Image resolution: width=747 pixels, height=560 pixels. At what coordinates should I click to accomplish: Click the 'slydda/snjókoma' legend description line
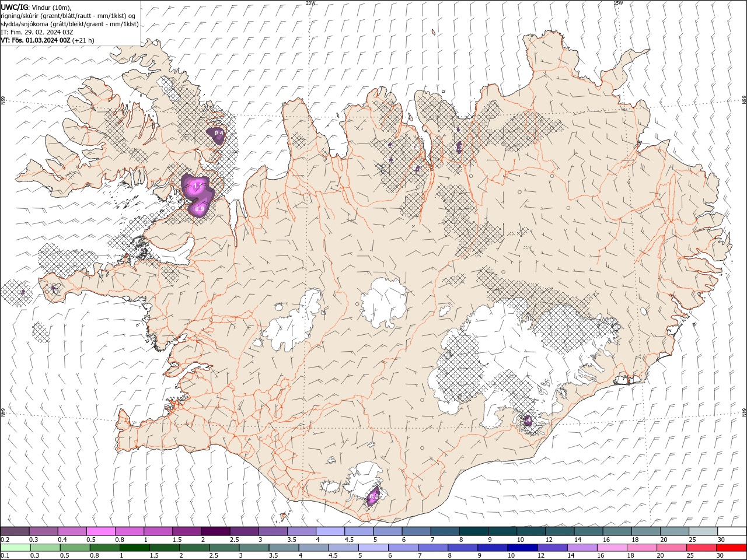coord(69,24)
